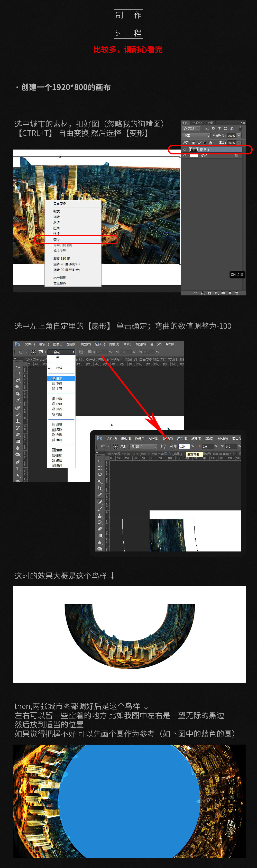The width and height of the screenshot is (257, 868).
Task: Choose 变形 in the transform context menu
Action: coord(73,240)
